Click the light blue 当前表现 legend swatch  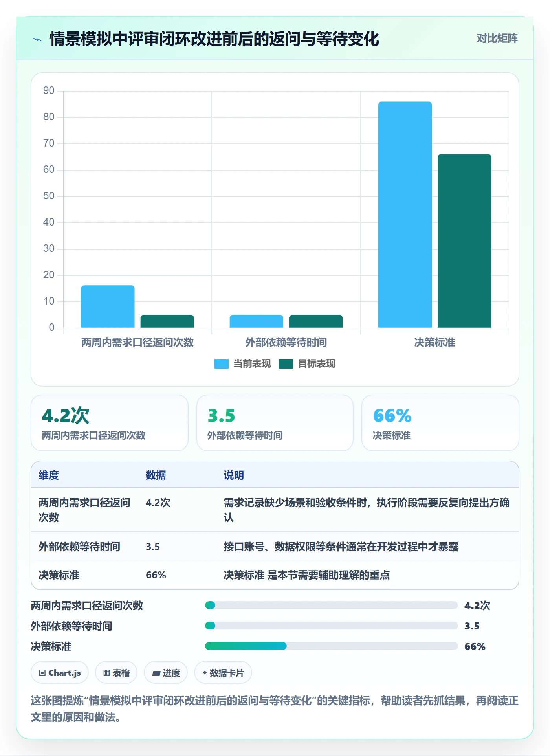click(221, 364)
